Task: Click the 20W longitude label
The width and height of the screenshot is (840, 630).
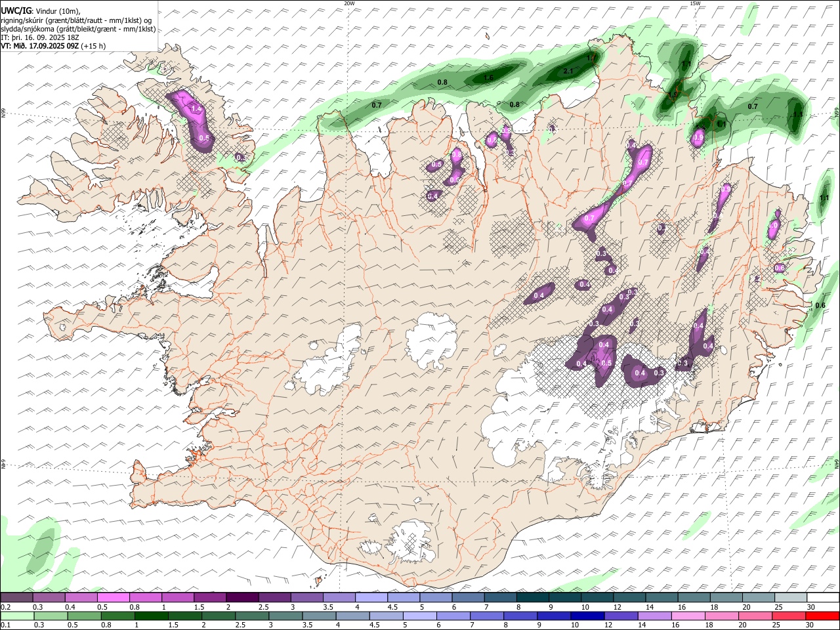Action: (x=349, y=3)
